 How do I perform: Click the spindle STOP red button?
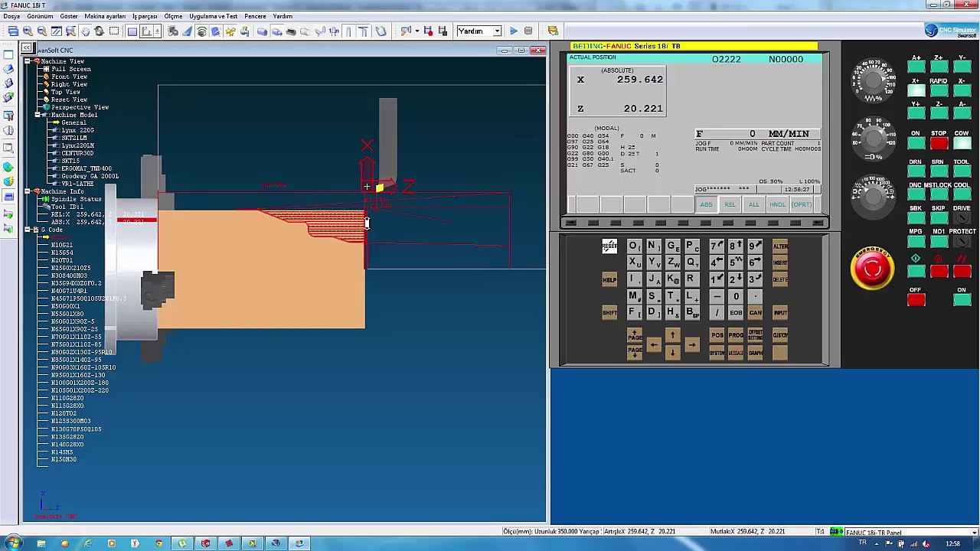(x=939, y=143)
